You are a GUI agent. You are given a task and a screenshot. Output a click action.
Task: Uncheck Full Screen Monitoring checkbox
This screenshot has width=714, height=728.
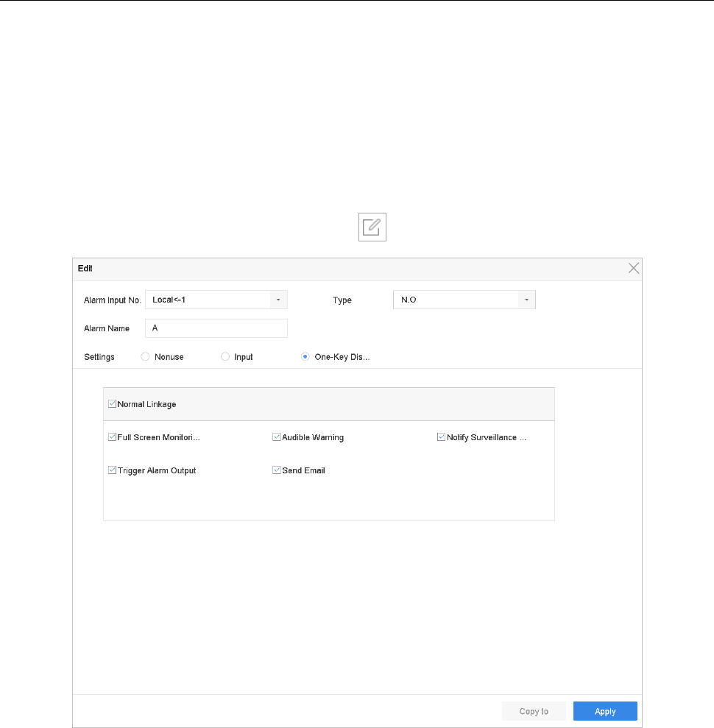pos(113,437)
